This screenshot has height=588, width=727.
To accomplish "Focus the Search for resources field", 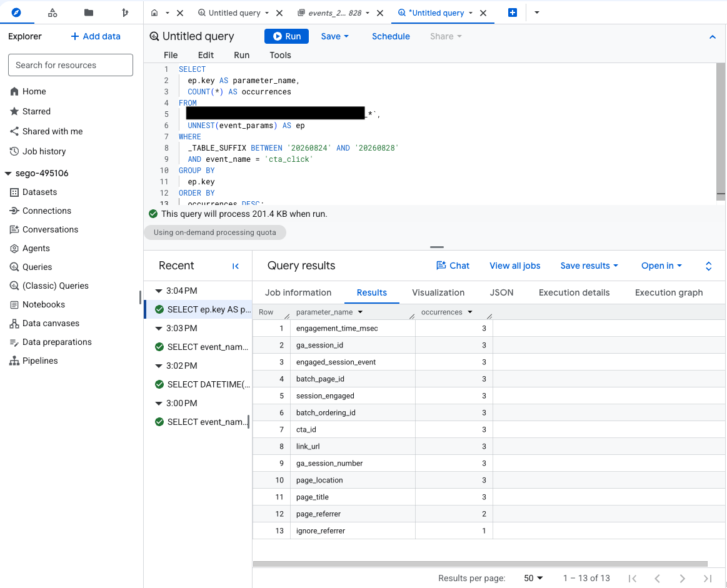I will click(x=71, y=65).
